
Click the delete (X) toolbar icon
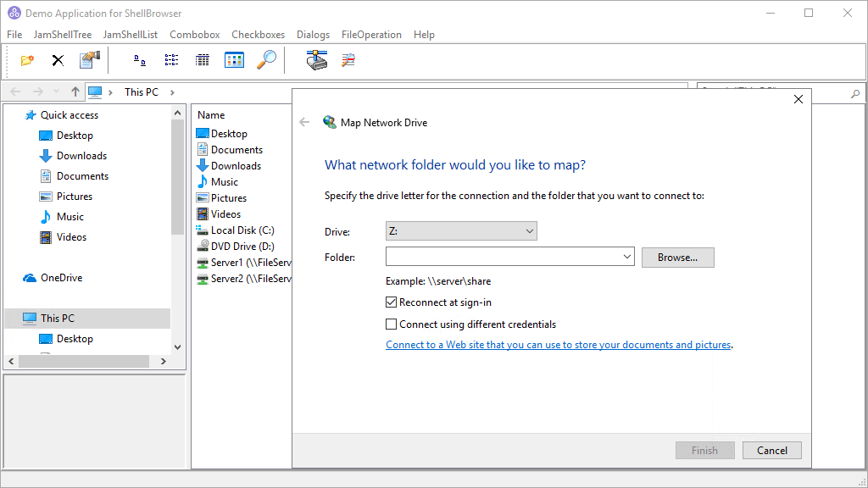click(56, 60)
